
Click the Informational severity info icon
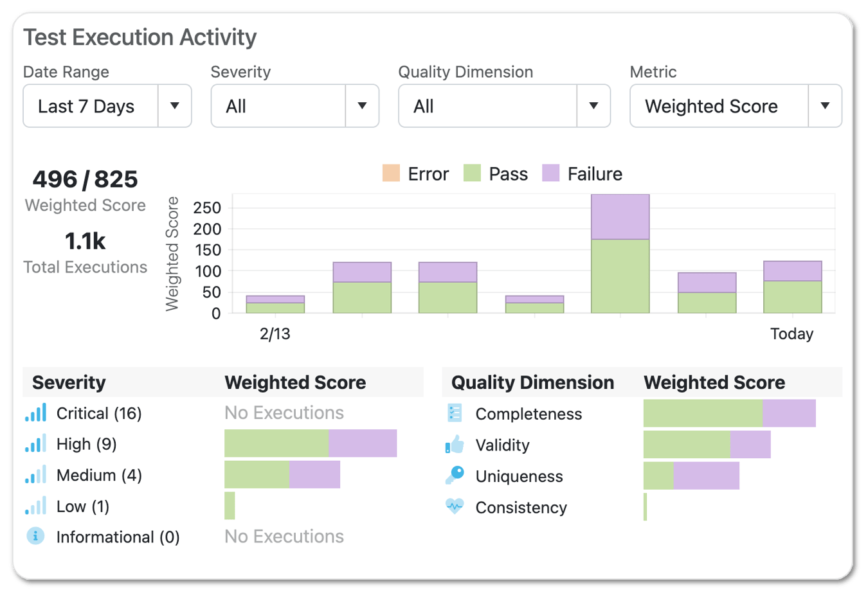point(35,536)
